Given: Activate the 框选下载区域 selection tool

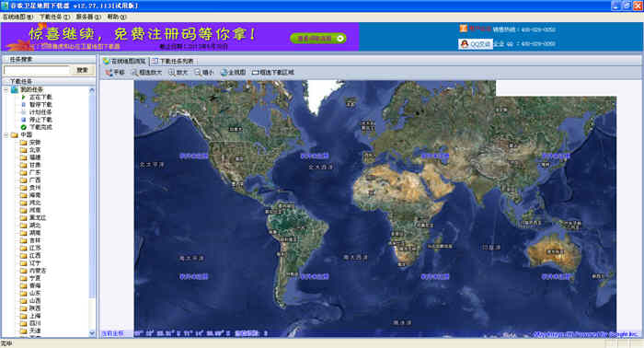Looking at the screenshot, I should point(273,73).
